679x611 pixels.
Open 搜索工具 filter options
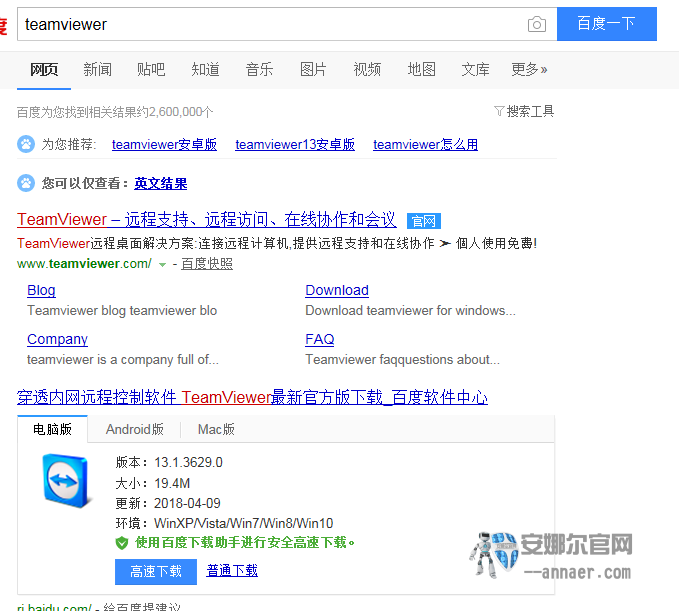coord(524,112)
